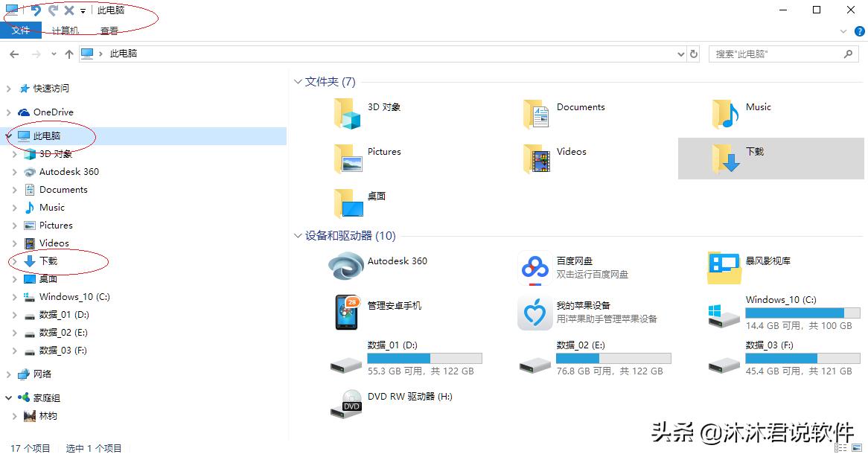Switch to large icons view via status bar icon
Image resolution: width=868 pixels, height=457 pixels.
(x=856, y=447)
